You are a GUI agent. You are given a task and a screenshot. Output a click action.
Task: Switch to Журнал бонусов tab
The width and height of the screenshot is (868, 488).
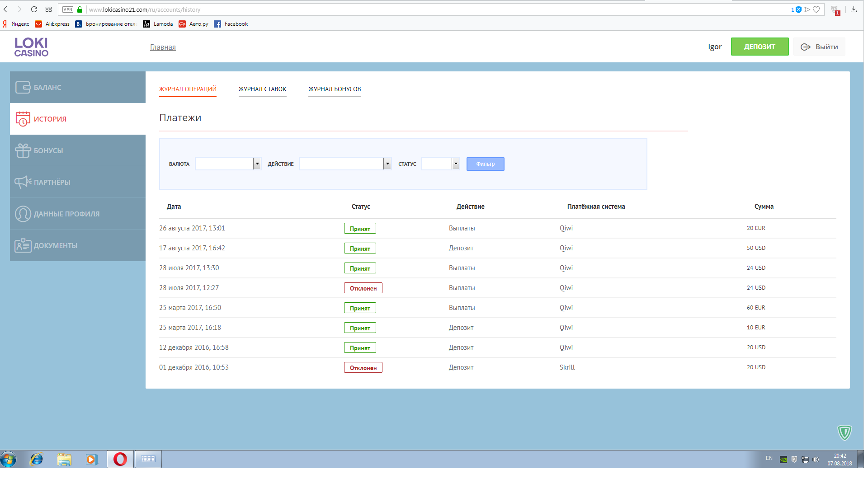tap(334, 89)
